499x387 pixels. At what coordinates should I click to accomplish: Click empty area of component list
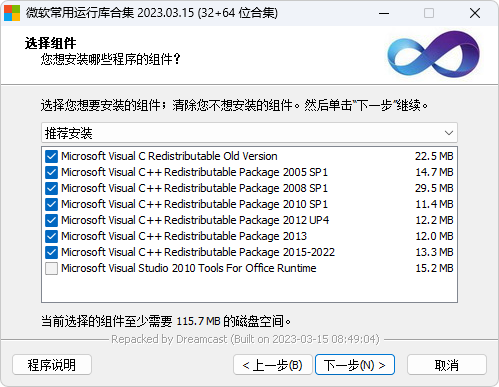(x=249, y=289)
